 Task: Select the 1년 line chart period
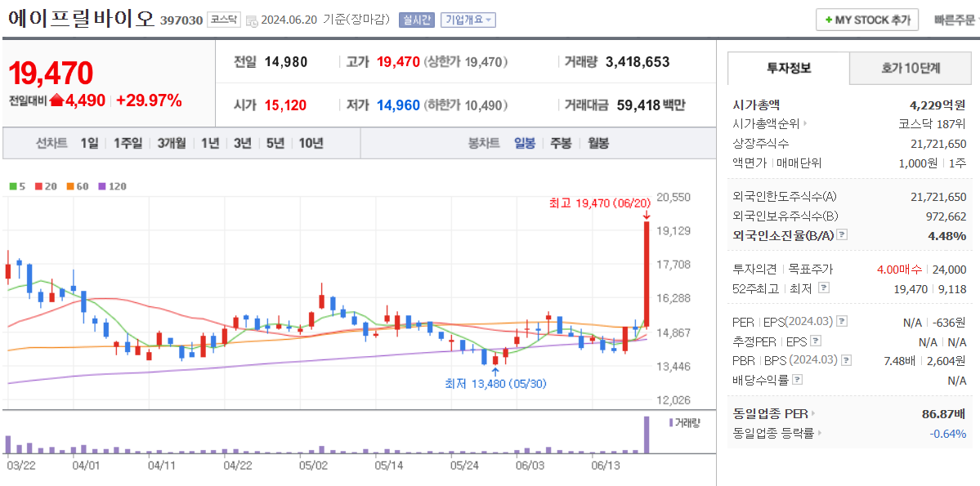210,143
